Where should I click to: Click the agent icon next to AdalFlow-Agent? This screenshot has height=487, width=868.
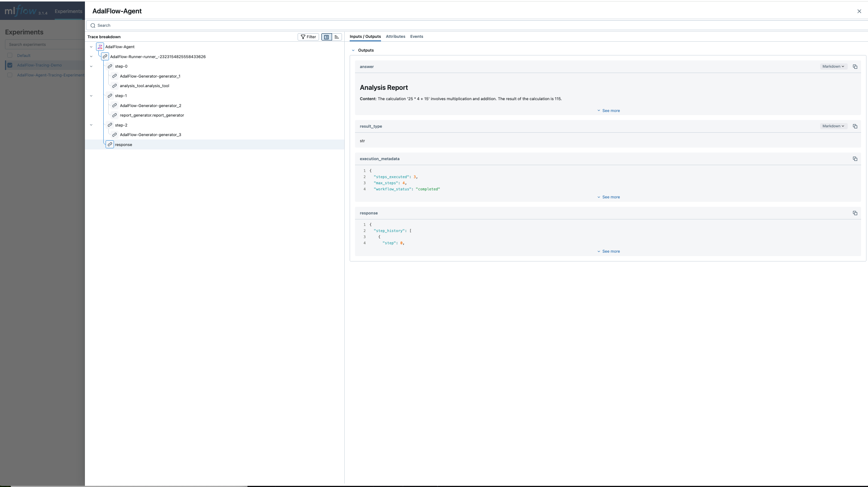[x=99, y=46]
